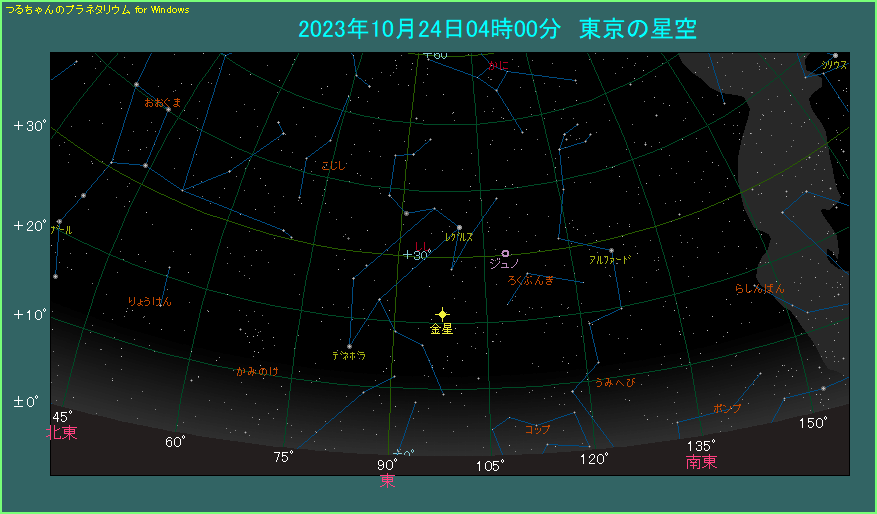This screenshot has width=877, height=514.
Task: Select the かみのけ constellation label
Action: point(257,371)
